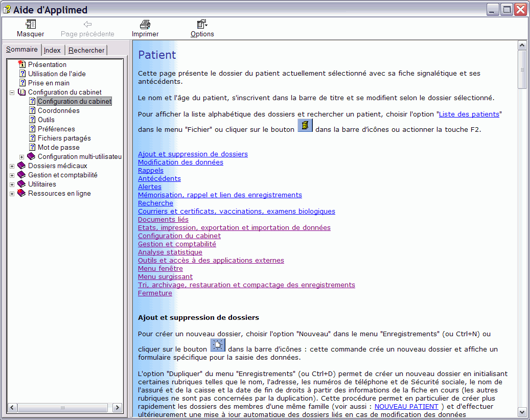Follow the Modification des données link
This screenshot has height=420, width=530.
[x=180, y=162]
